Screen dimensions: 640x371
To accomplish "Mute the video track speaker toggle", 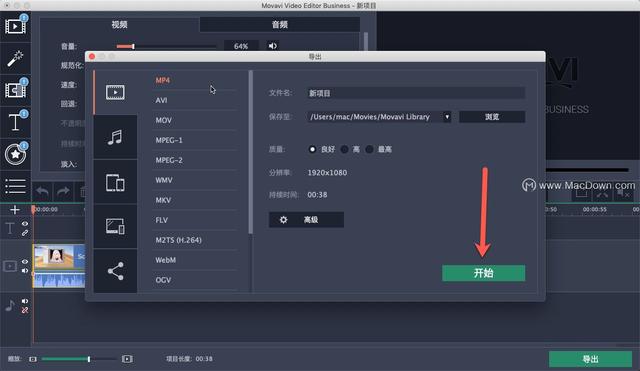I will click(x=25, y=271).
